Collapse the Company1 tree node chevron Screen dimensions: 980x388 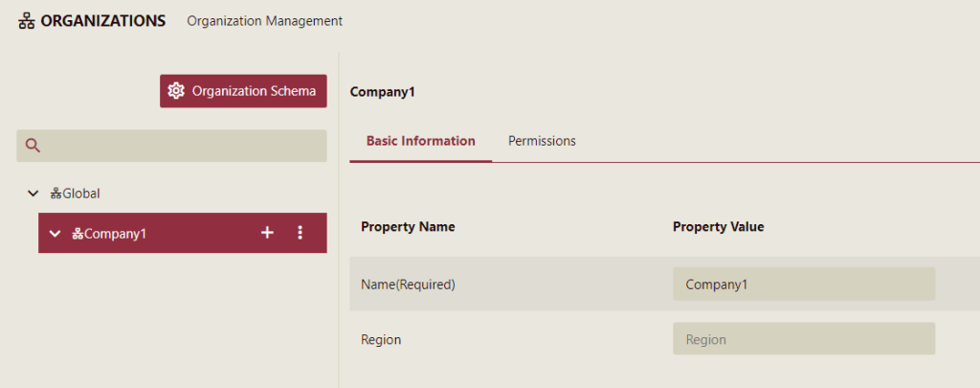pyautogui.click(x=55, y=233)
